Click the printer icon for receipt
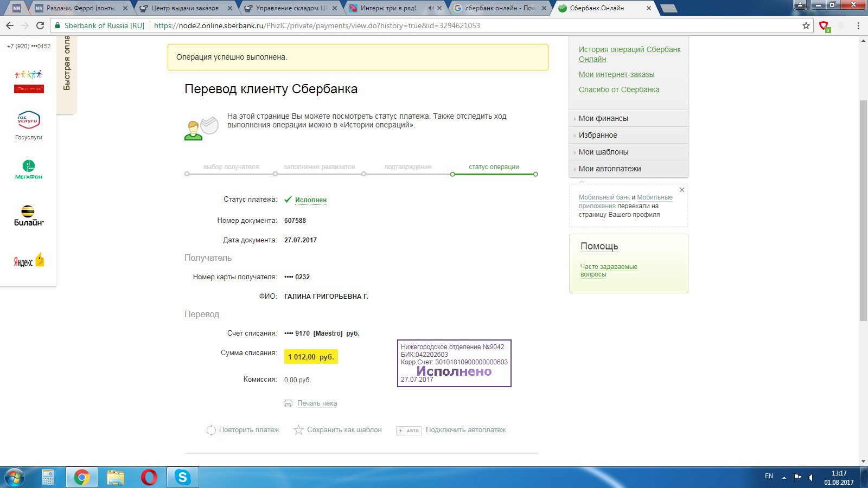The height and width of the screenshot is (488, 868). pos(288,403)
